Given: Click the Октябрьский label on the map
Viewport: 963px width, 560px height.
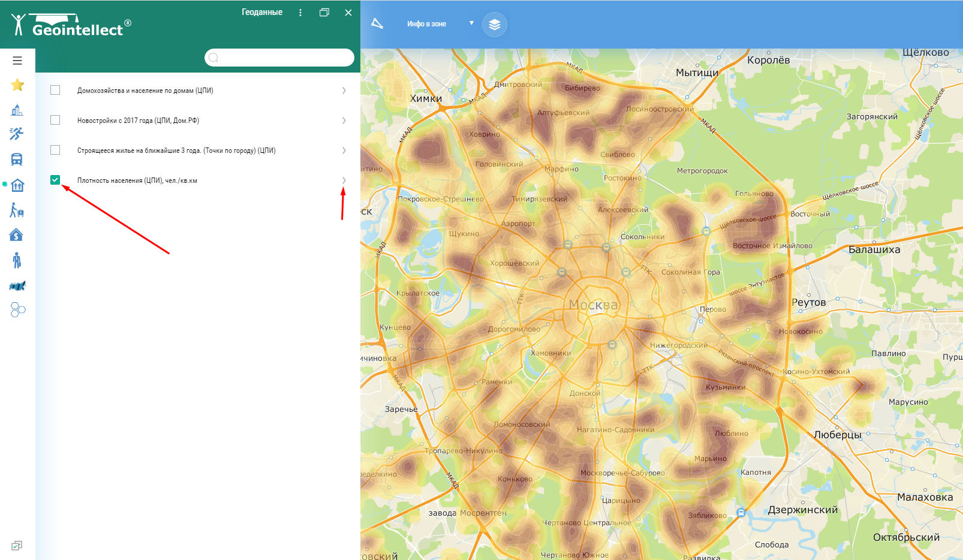Looking at the screenshot, I should [x=906, y=537].
